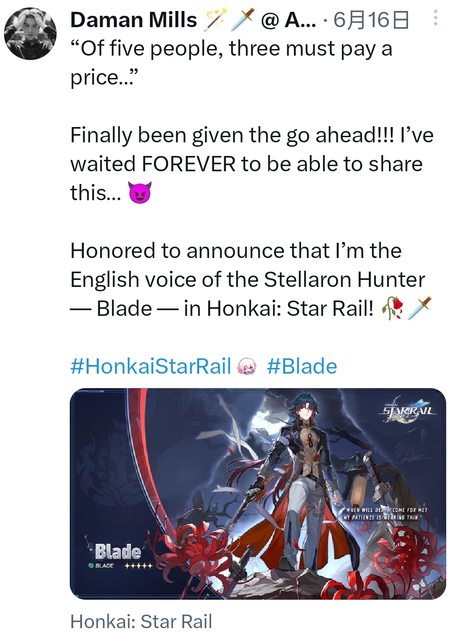Click the dagger emoji after Star Rail
The height and width of the screenshot is (640, 462).
click(419, 308)
